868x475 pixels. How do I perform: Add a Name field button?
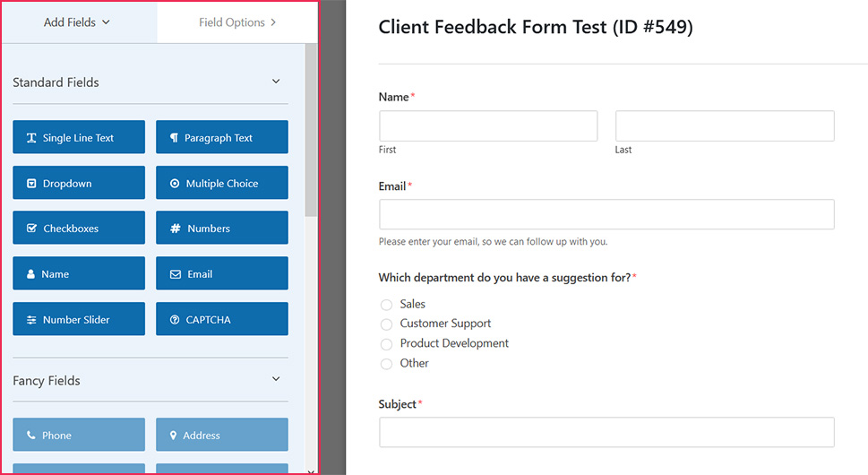point(79,273)
